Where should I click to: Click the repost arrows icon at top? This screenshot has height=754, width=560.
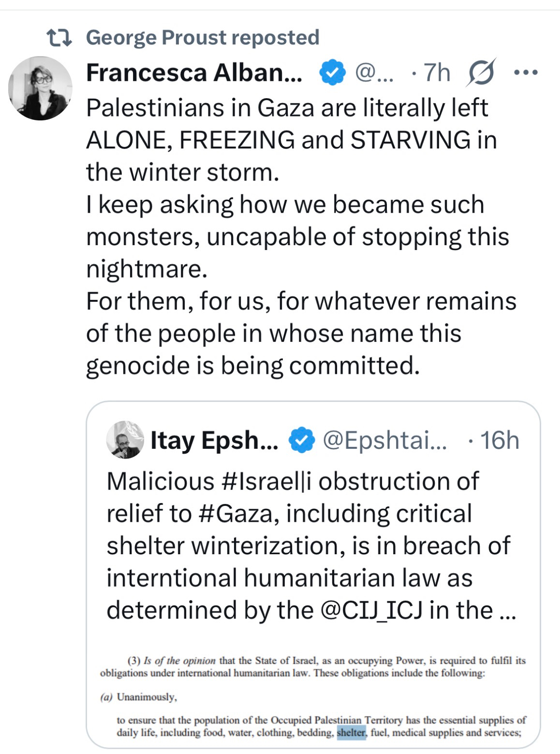(59, 38)
